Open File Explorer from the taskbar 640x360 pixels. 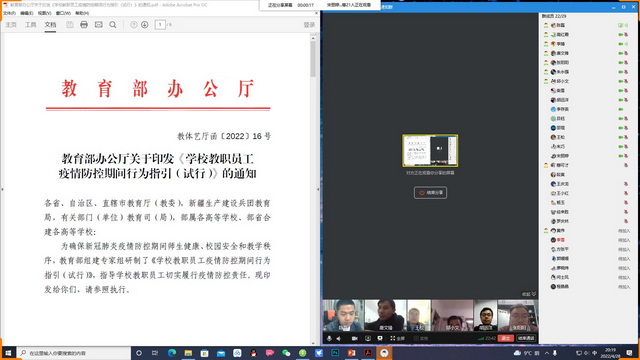click(x=188, y=353)
